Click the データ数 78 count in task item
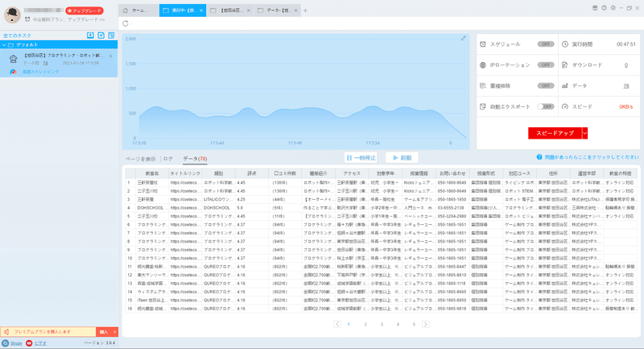This screenshot has width=644, height=349. coord(45,64)
